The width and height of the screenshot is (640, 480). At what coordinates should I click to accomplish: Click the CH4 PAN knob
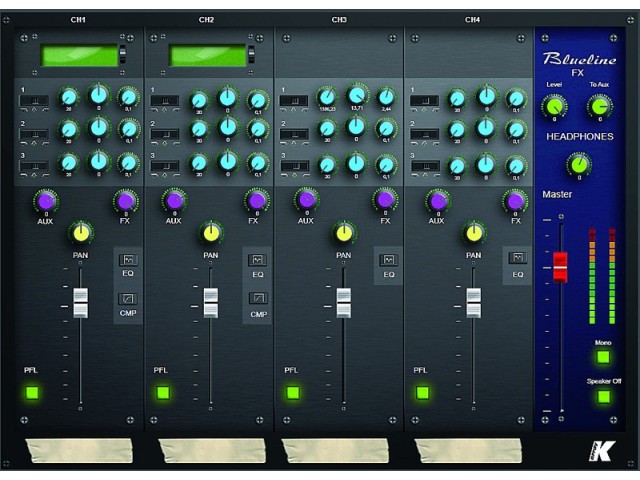[x=474, y=233]
